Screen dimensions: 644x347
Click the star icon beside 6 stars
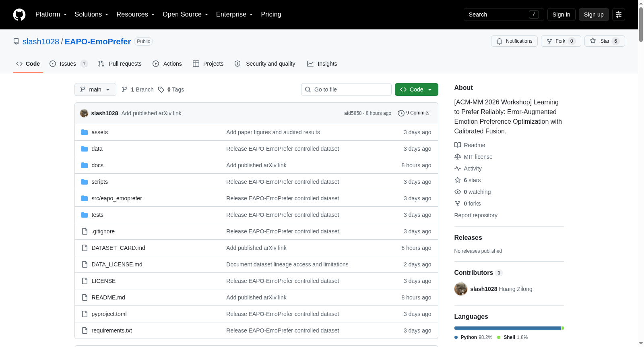[x=458, y=180]
